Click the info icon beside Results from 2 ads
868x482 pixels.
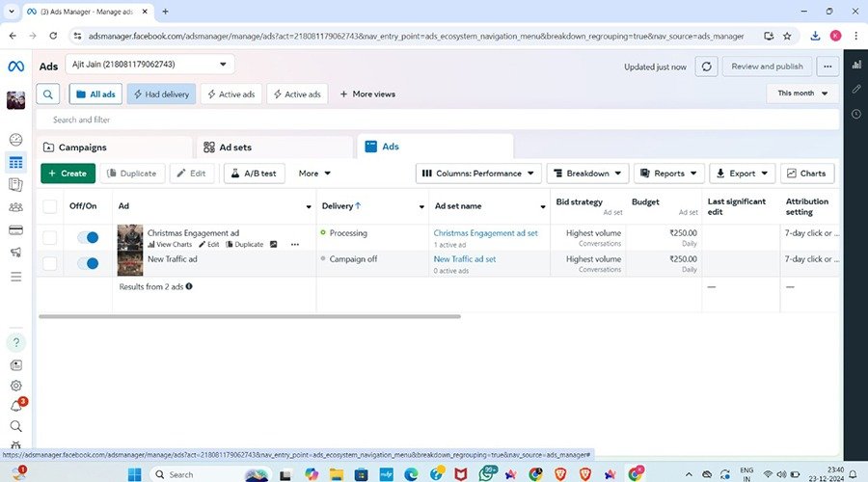point(189,286)
